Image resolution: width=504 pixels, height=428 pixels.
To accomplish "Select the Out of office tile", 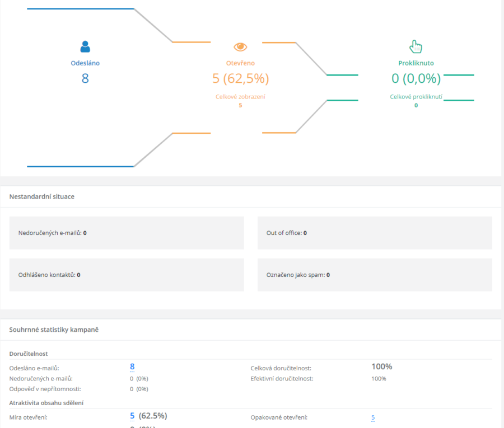I will pos(375,233).
